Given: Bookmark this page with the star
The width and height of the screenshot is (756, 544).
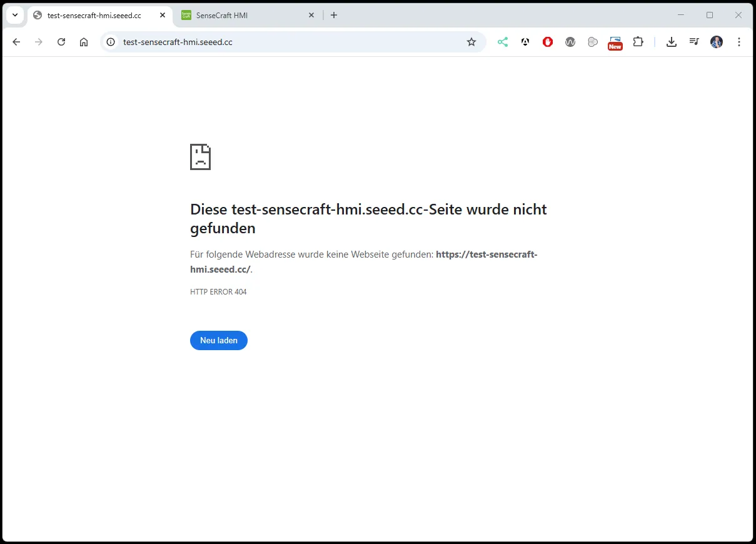Looking at the screenshot, I should (x=471, y=42).
